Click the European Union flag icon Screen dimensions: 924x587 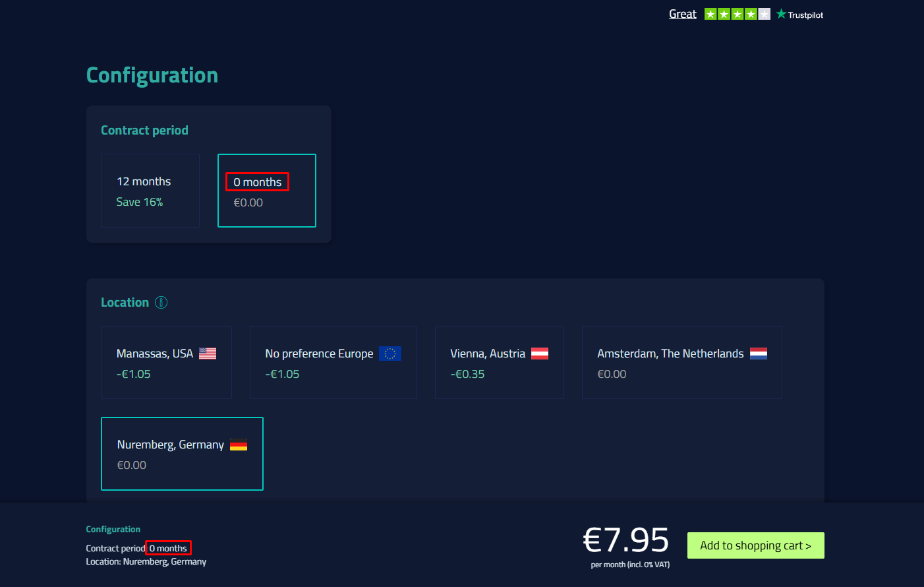pyautogui.click(x=390, y=354)
